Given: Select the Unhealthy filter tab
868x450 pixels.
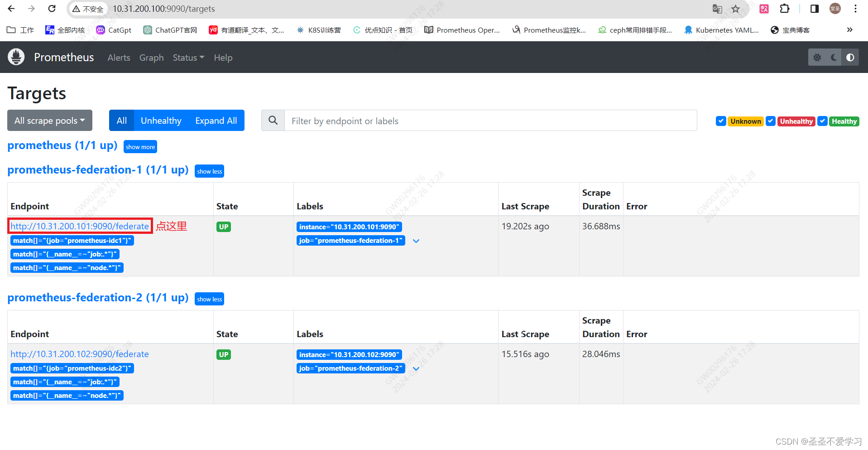Looking at the screenshot, I should click(x=161, y=121).
